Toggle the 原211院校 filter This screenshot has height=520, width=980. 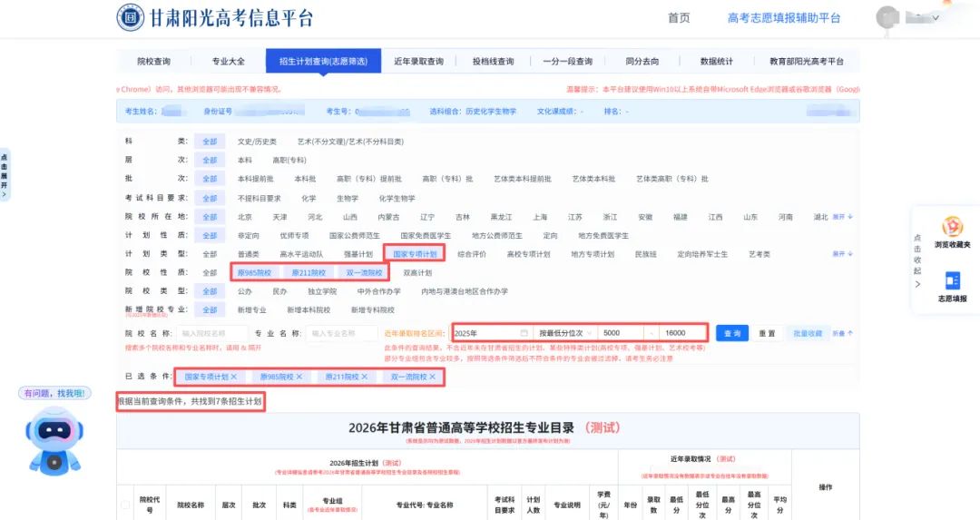pyautogui.click(x=309, y=272)
